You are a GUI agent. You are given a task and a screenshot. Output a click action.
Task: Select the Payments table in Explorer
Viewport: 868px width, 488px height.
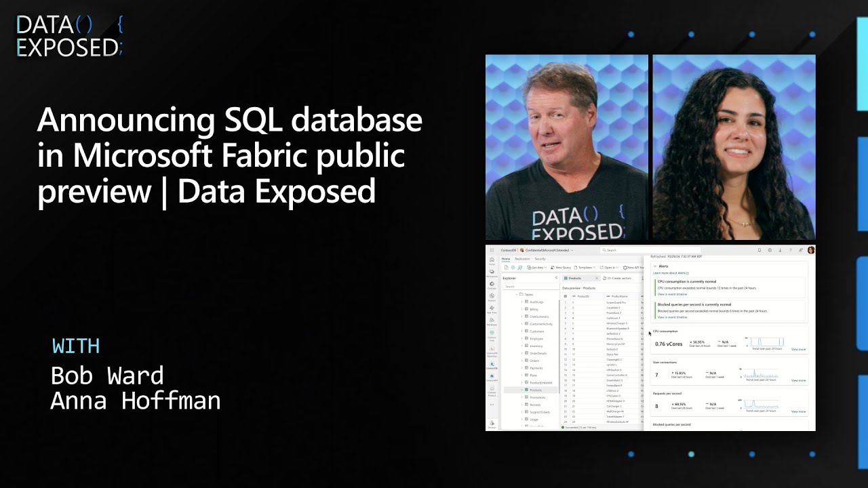click(536, 368)
